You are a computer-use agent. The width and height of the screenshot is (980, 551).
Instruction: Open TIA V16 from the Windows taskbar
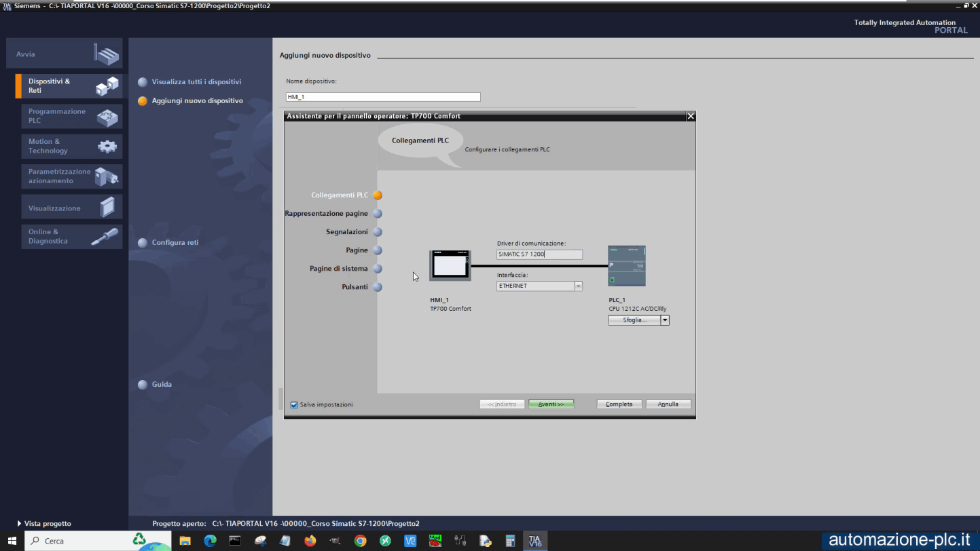click(x=535, y=541)
